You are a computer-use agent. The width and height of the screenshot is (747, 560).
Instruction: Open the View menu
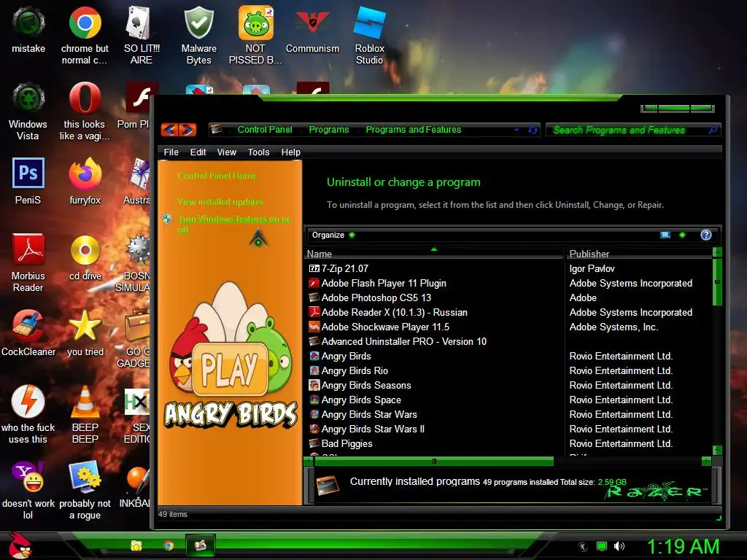point(226,152)
